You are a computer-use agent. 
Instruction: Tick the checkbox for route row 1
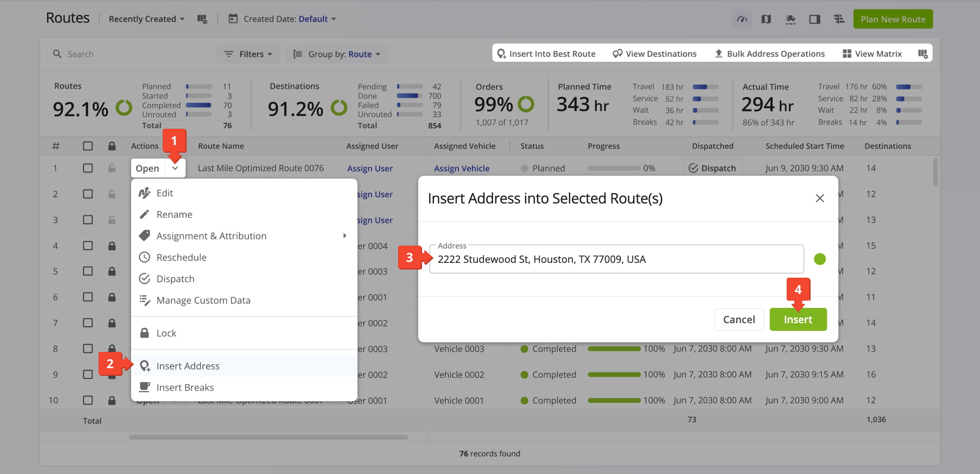(x=88, y=168)
